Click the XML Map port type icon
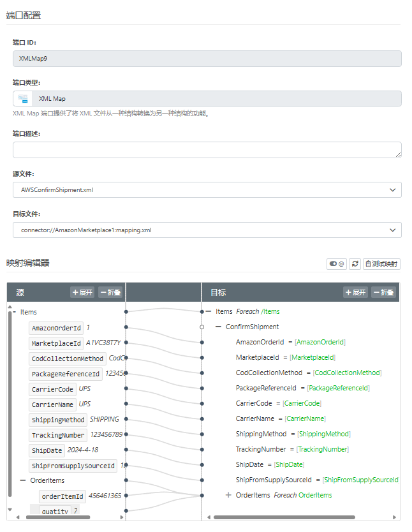412x532 pixels. pos(24,99)
